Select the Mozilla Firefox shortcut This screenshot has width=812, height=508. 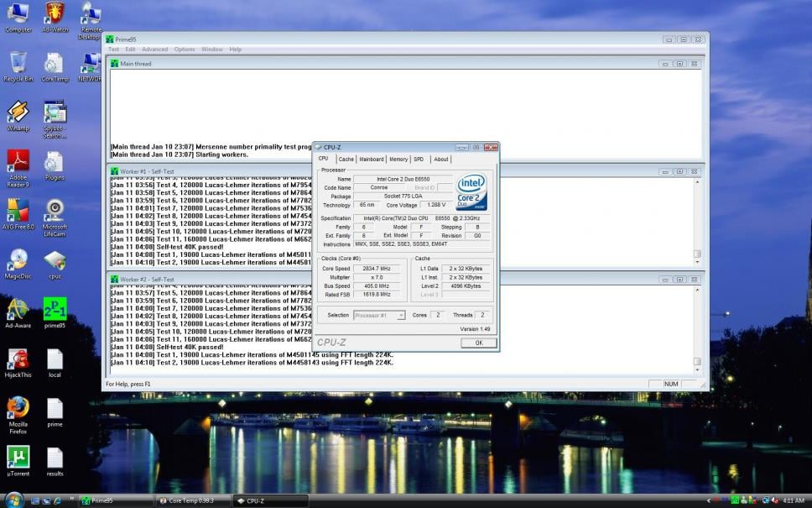point(18,415)
